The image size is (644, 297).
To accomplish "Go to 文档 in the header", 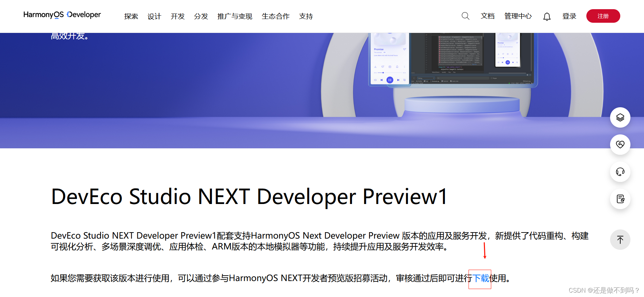I will [488, 16].
